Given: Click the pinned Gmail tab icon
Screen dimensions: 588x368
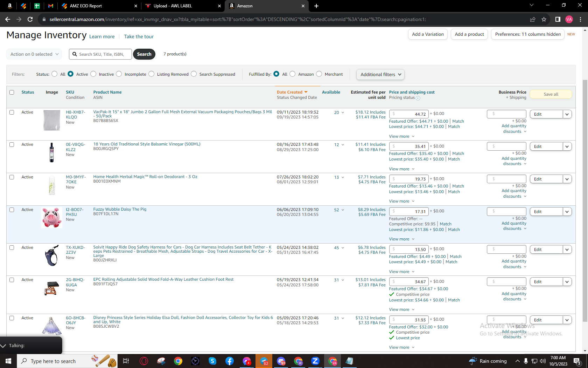Looking at the screenshot, I should point(51,6).
